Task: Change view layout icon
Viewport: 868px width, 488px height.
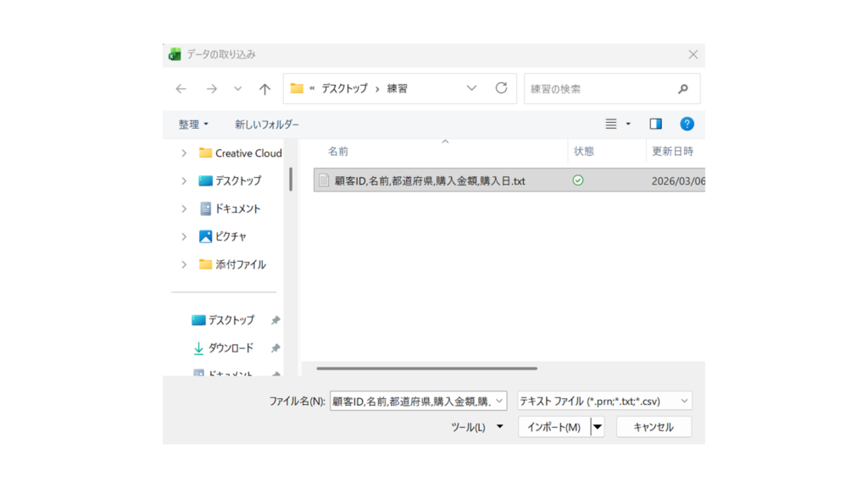Action: (611, 124)
